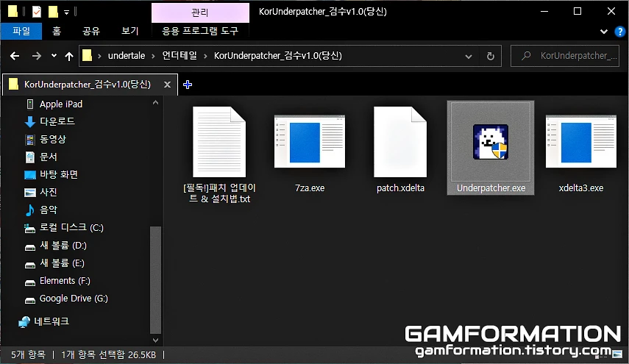
Task: Click the address bar folder icon
Action: (87, 56)
